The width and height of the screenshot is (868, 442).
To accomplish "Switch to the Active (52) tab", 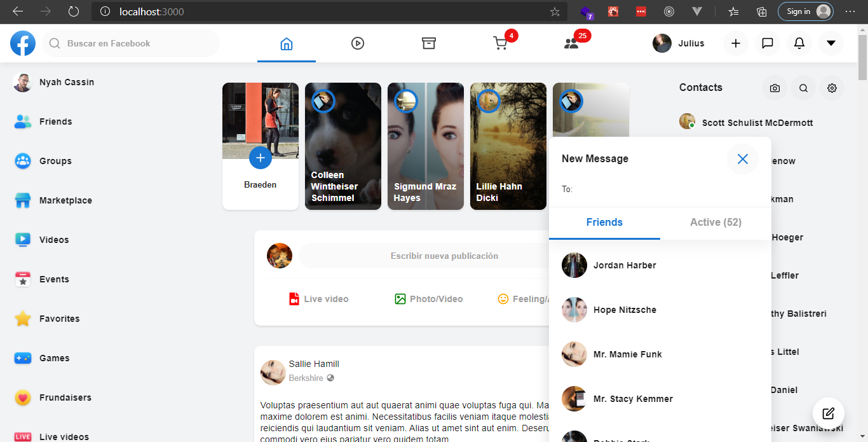I will pyautogui.click(x=715, y=223).
